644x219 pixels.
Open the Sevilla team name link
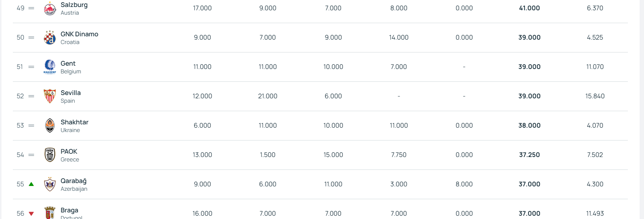pos(70,93)
